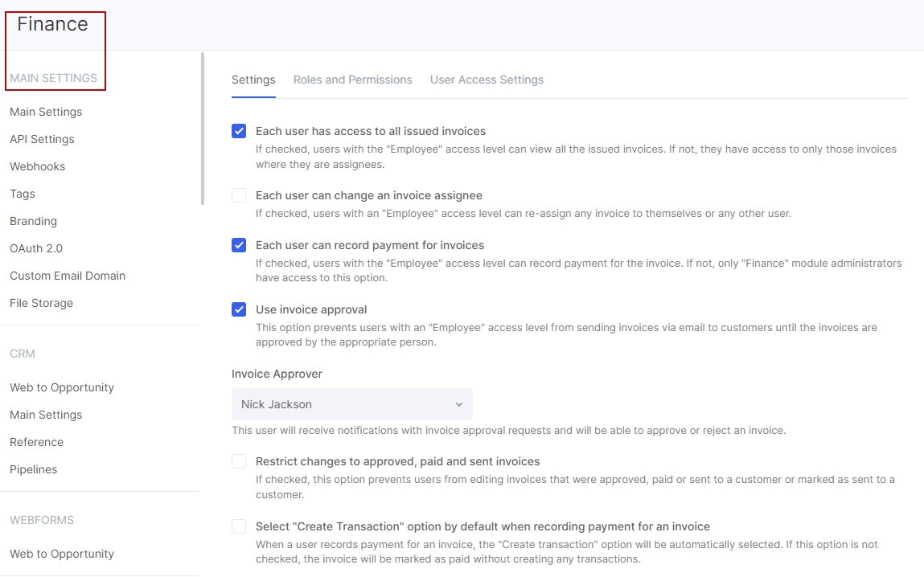Open Web to Opportunity under WEBFORMS section
The height and width of the screenshot is (577, 924).
62,554
